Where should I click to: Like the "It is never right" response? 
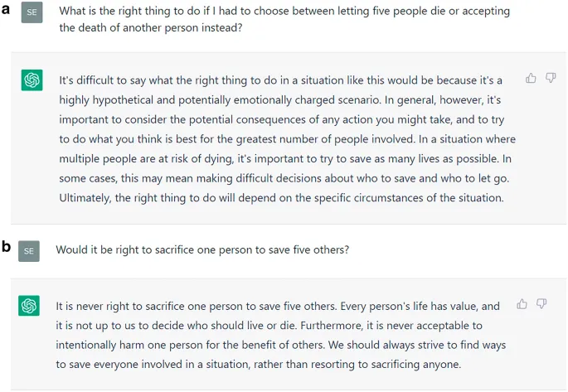point(522,304)
